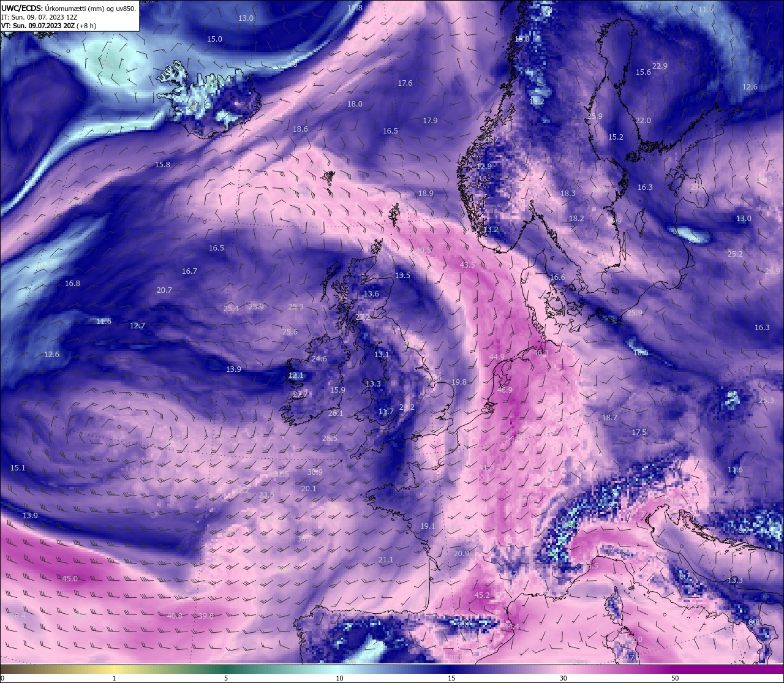The image size is (784, 683).
Task: Click the map value '44.9'
Action: 497,357
